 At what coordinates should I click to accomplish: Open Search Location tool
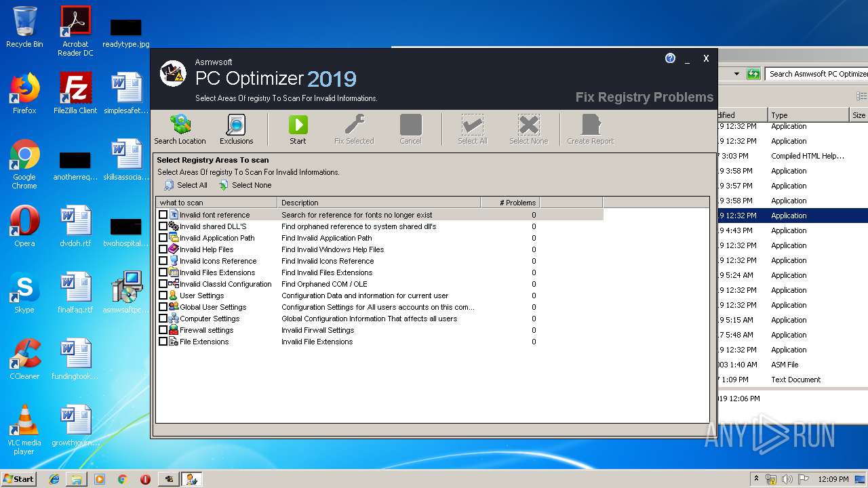pyautogui.click(x=180, y=129)
